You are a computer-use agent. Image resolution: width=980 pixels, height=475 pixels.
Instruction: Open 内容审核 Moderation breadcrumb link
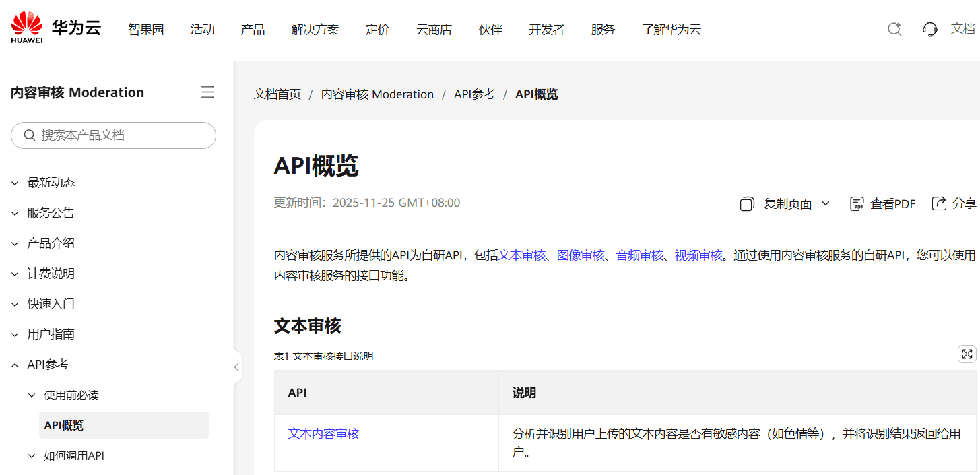pos(377,94)
